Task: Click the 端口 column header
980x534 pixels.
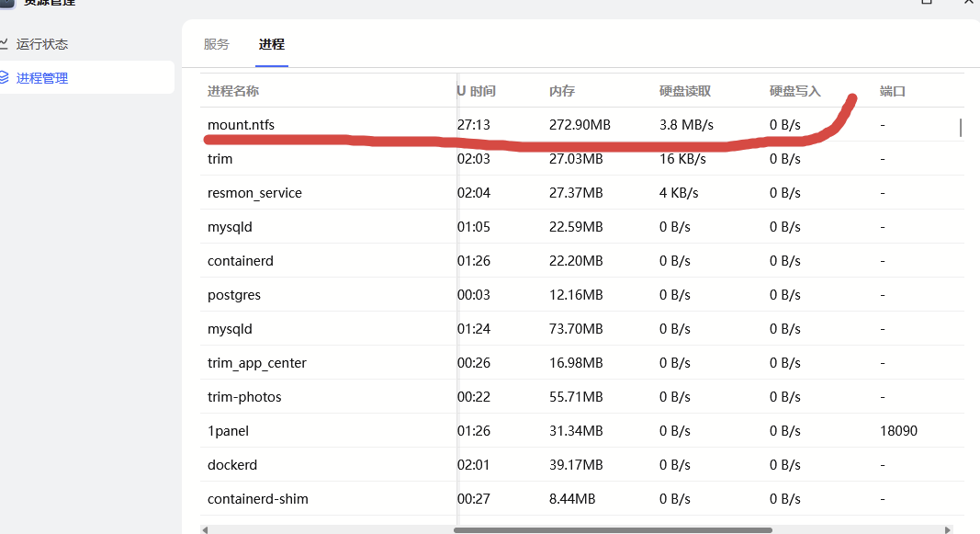Action: (x=893, y=91)
